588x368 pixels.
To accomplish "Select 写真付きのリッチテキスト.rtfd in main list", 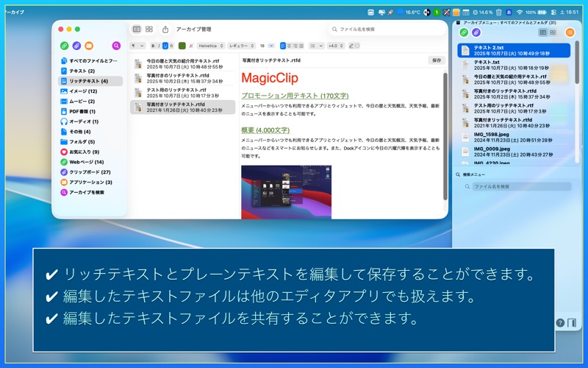I will [x=182, y=78].
